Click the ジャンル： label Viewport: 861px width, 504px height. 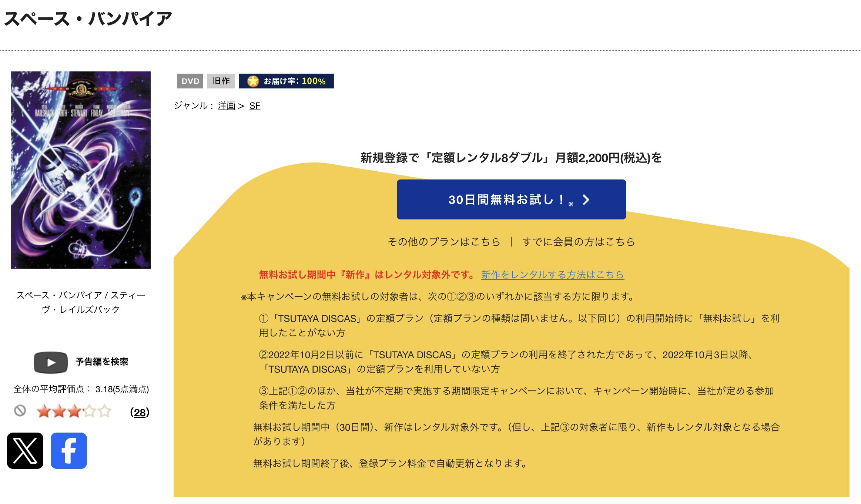click(194, 106)
